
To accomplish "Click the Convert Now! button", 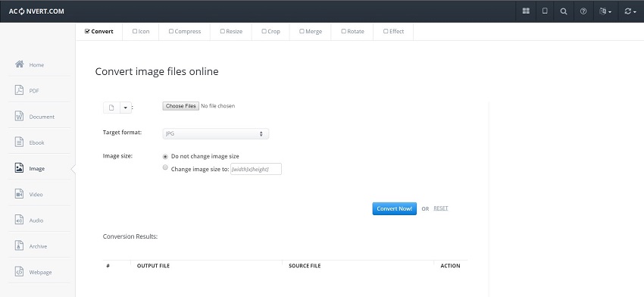I will [394, 208].
